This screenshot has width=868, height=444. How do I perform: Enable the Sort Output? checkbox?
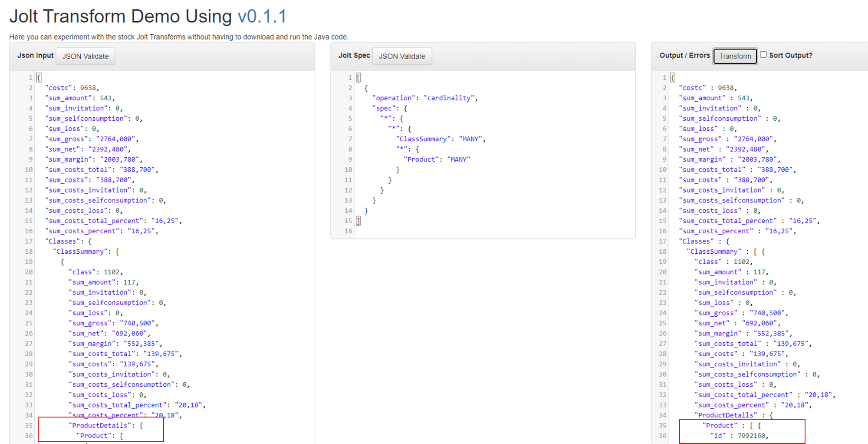tap(763, 55)
